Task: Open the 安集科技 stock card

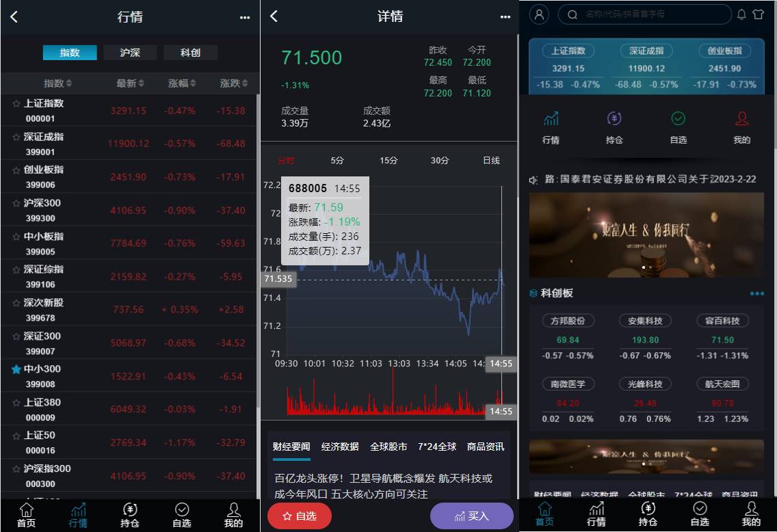Action: click(645, 337)
